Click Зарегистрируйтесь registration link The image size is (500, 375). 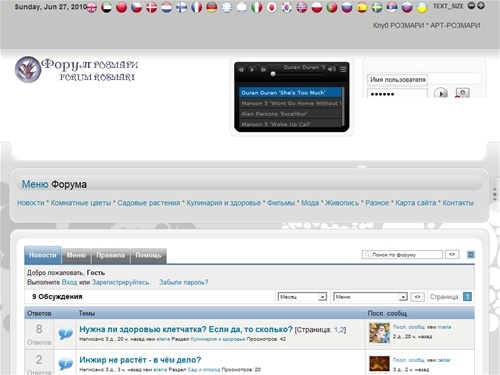[x=121, y=282]
